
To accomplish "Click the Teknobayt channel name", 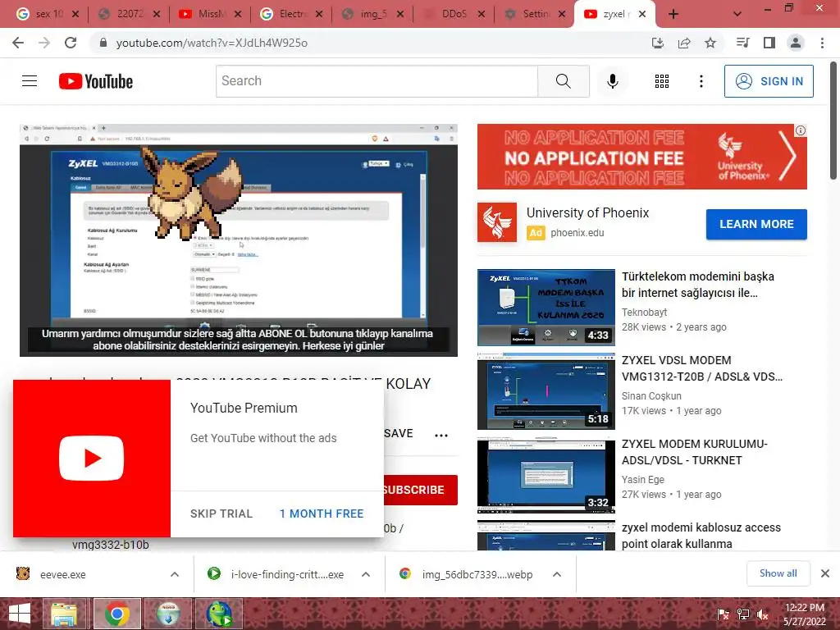I will (x=645, y=312).
